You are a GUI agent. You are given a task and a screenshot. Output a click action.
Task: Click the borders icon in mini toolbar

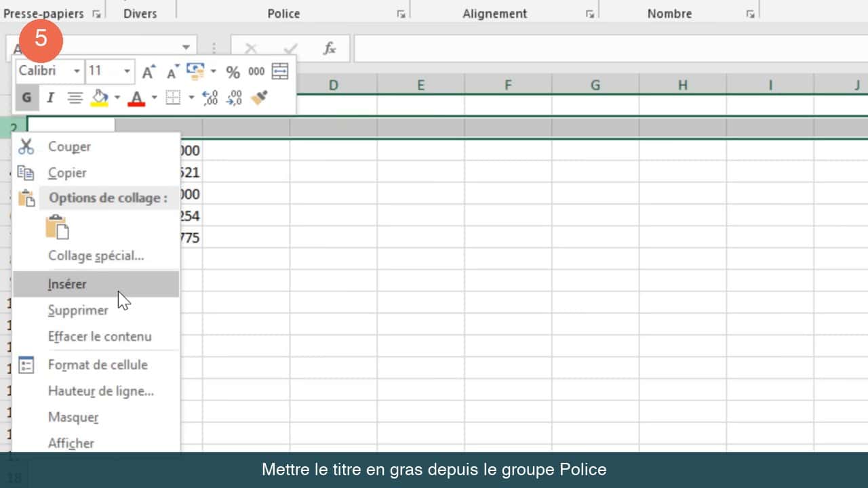tap(174, 98)
